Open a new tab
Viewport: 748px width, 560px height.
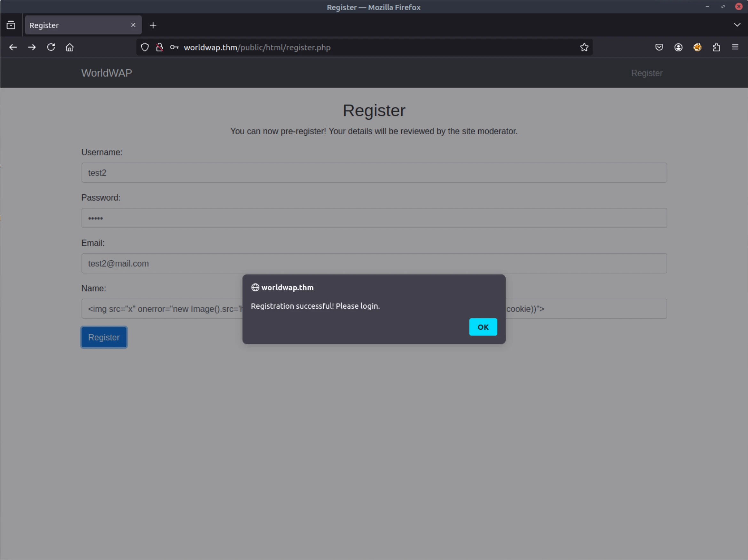(x=153, y=25)
